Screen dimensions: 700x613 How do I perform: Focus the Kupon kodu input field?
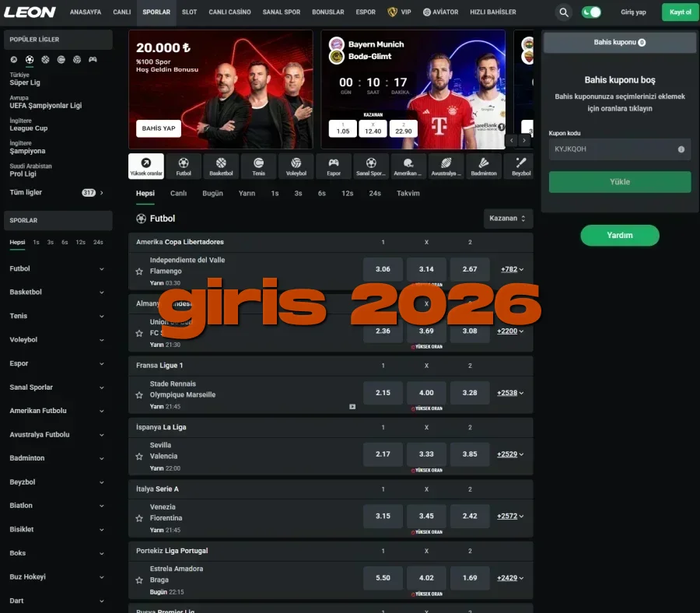click(620, 149)
